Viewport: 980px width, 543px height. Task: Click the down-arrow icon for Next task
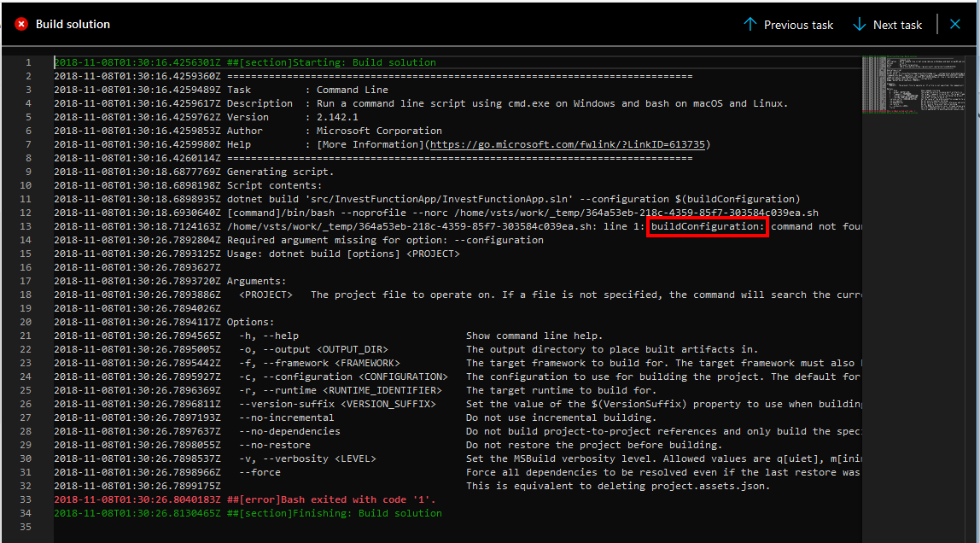[x=859, y=24]
